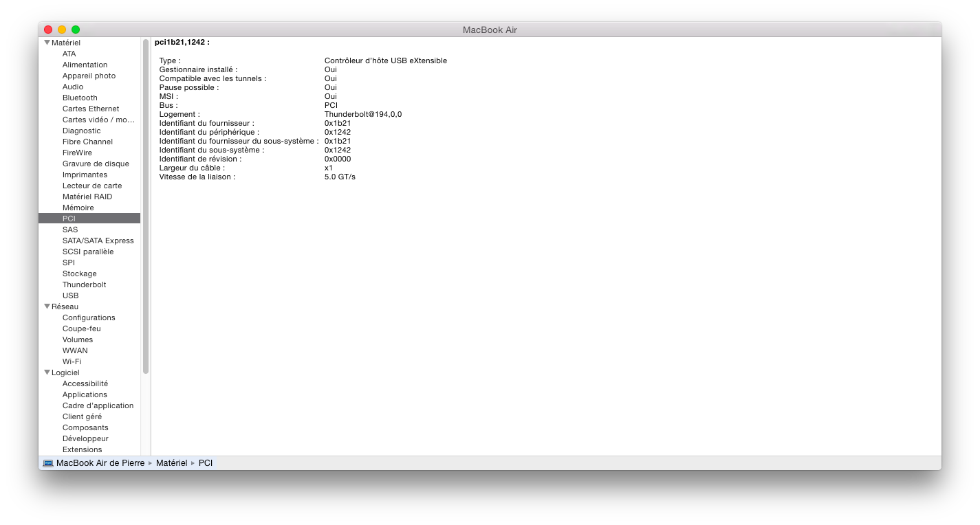Image resolution: width=980 pixels, height=525 pixels.
Task: Select the highlighted PCI sidebar row
Action: click(89, 219)
